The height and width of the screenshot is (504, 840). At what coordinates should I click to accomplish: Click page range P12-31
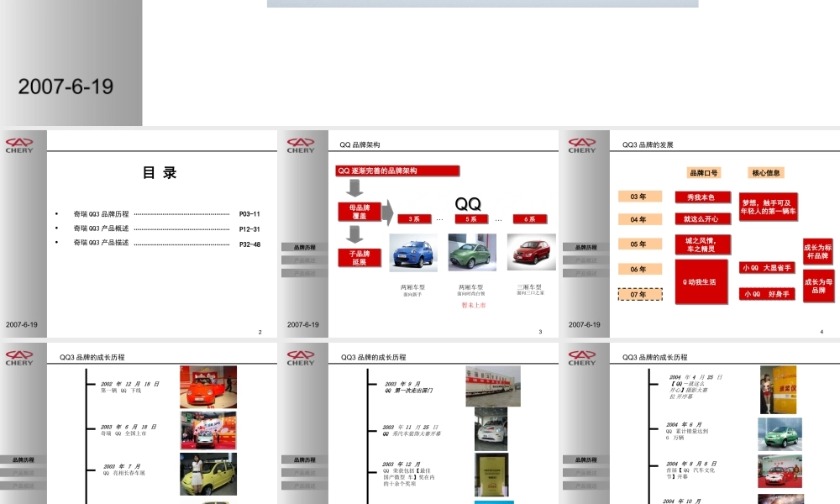pos(249,228)
